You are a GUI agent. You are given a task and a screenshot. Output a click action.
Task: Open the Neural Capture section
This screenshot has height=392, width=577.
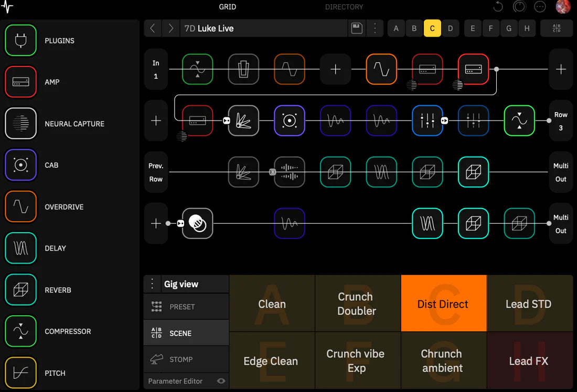(x=21, y=124)
